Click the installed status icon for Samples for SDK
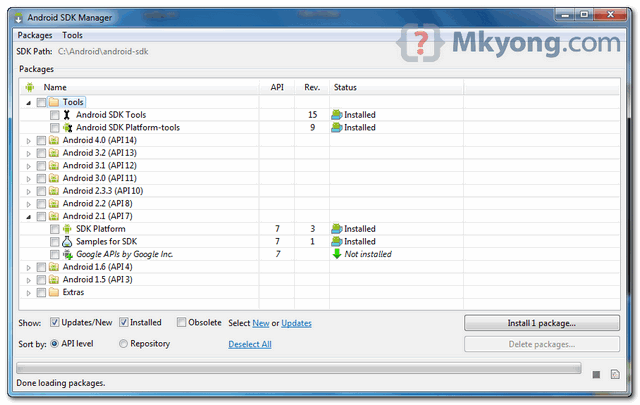640x405 pixels. pos(337,241)
